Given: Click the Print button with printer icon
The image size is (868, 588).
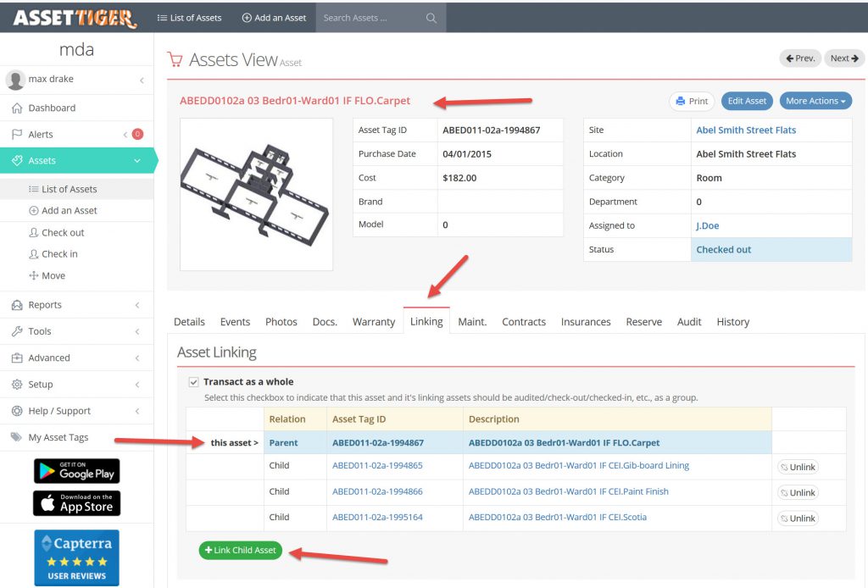Looking at the screenshot, I should pyautogui.click(x=692, y=101).
